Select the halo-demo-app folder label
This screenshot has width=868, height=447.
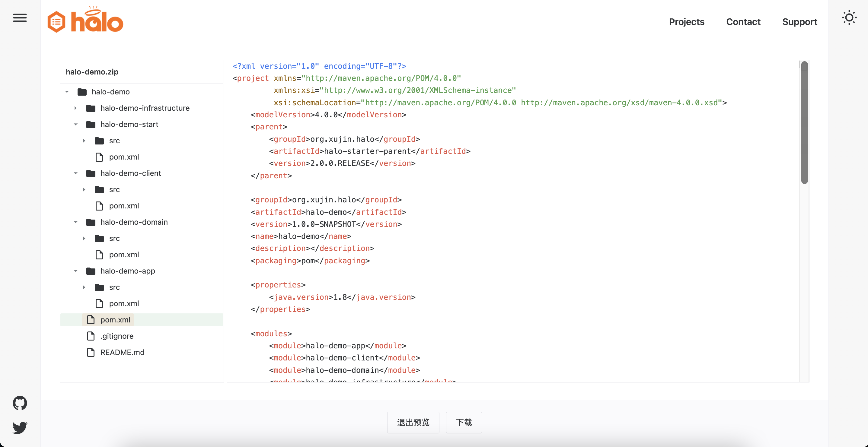coord(128,271)
